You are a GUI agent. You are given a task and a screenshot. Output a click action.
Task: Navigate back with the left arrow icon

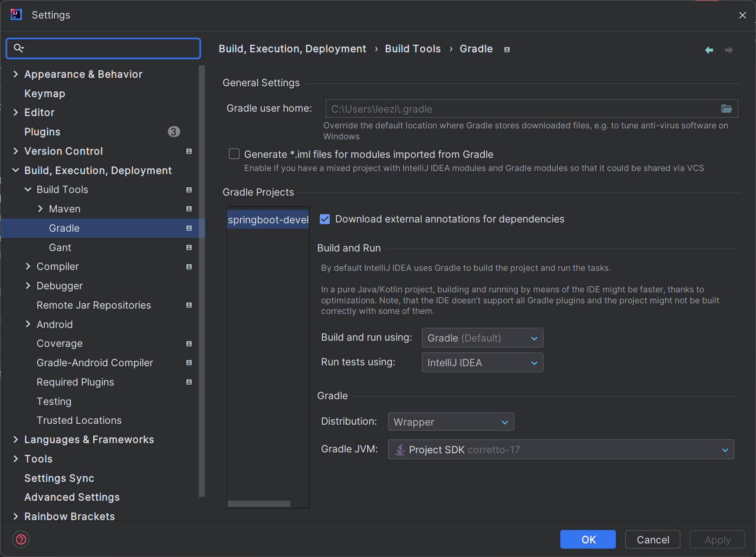709,50
